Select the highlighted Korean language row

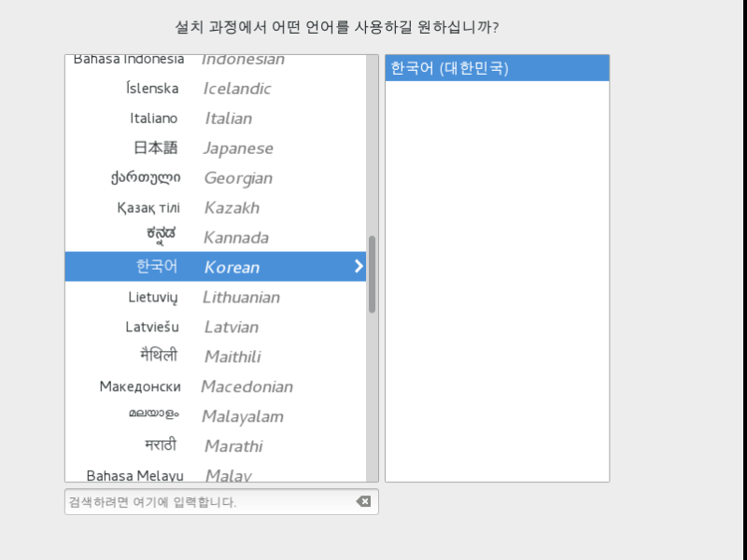pos(216,267)
